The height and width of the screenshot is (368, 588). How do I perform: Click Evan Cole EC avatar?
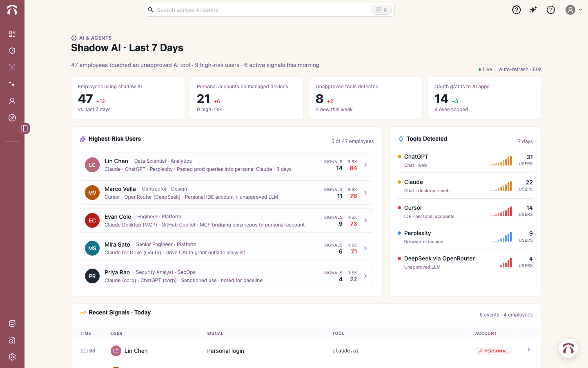coord(92,220)
